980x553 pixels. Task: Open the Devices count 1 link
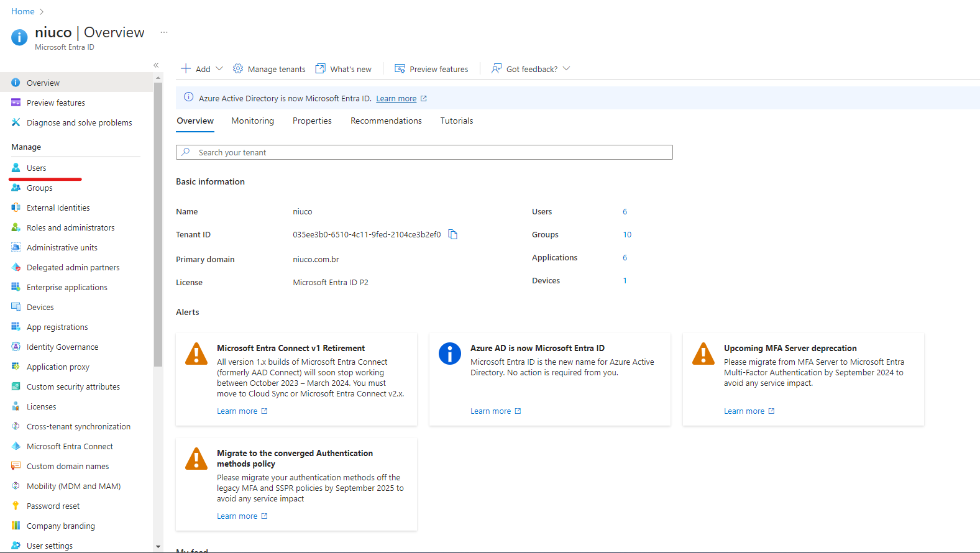pos(625,280)
